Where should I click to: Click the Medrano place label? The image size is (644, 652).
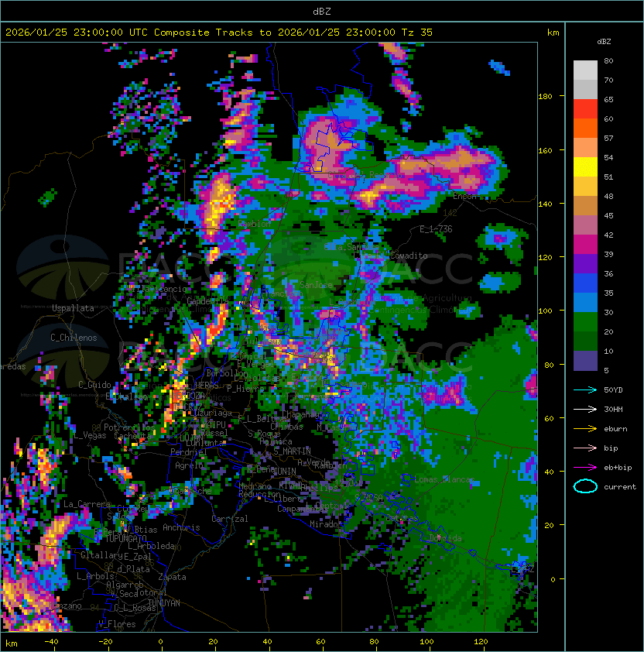[x=255, y=486]
